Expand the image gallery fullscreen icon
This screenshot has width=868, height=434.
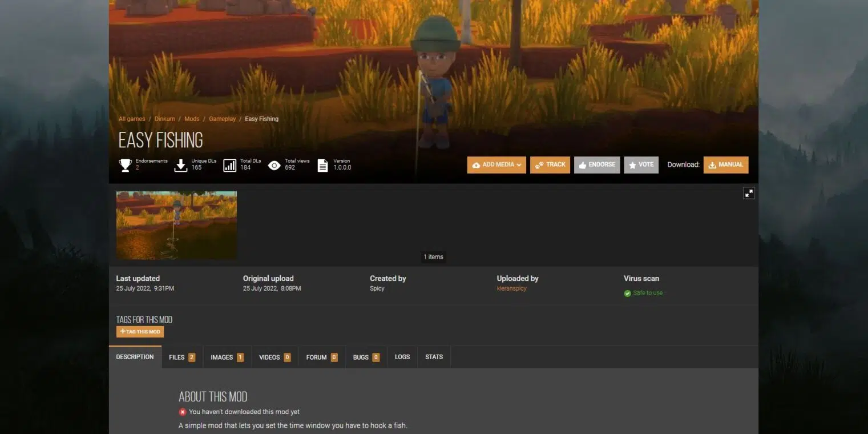749,193
